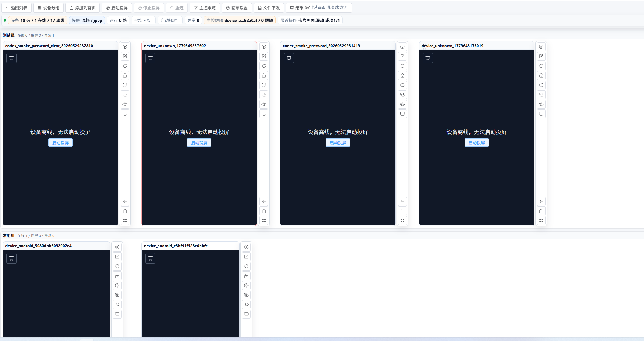Click recent-apps grid beside device_unknown_1779643175019 card
This screenshot has width=644, height=341.
[x=541, y=221]
